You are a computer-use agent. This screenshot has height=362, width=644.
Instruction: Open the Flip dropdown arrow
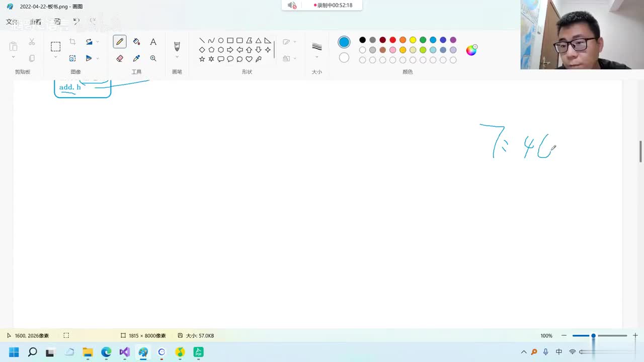click(x=98, y=58)
